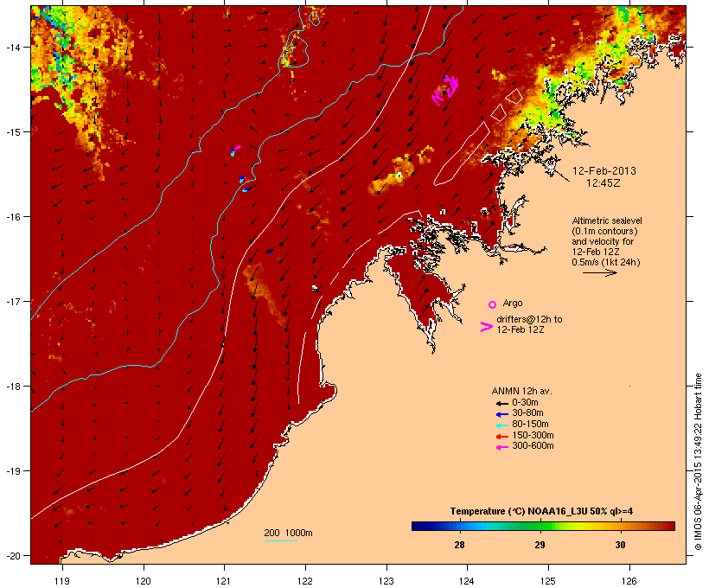
Task: Click the 30-80m depth label
Action: pos(527,413)
